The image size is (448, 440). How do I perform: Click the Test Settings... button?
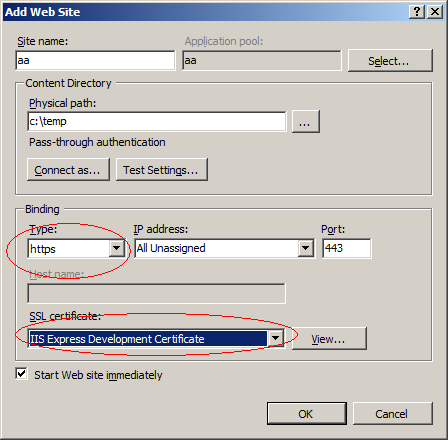[x=162, y=170]
